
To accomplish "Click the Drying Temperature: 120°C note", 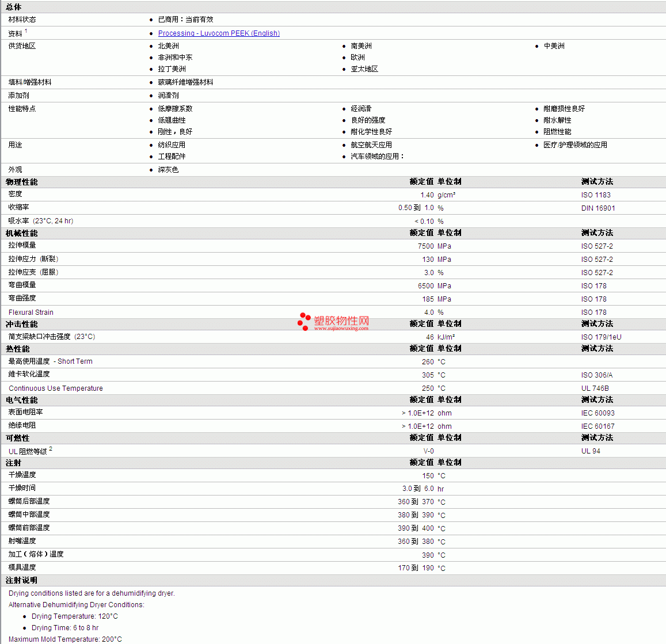I will [x=75, y=616].
